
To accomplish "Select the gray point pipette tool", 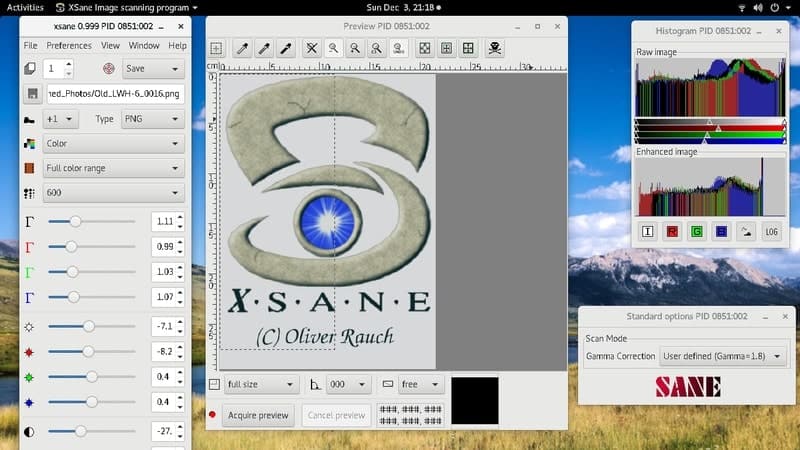I will tap(264, 48).
